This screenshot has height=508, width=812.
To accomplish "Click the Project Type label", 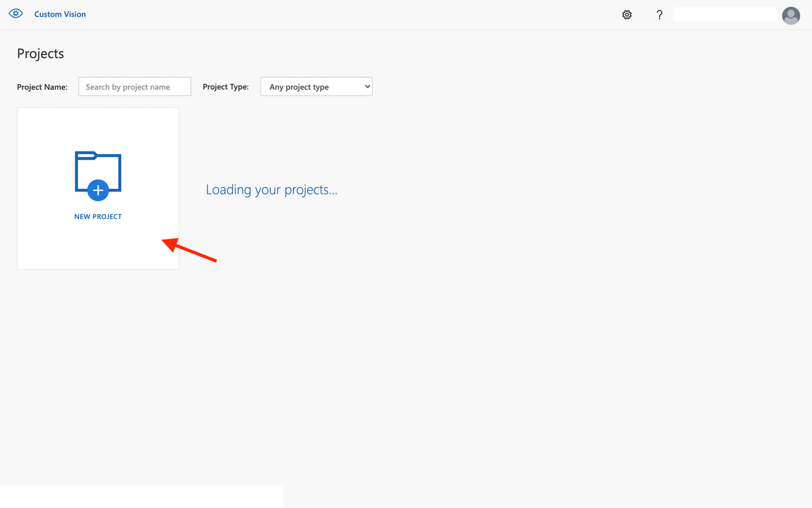I will click(x=226, y=87).
